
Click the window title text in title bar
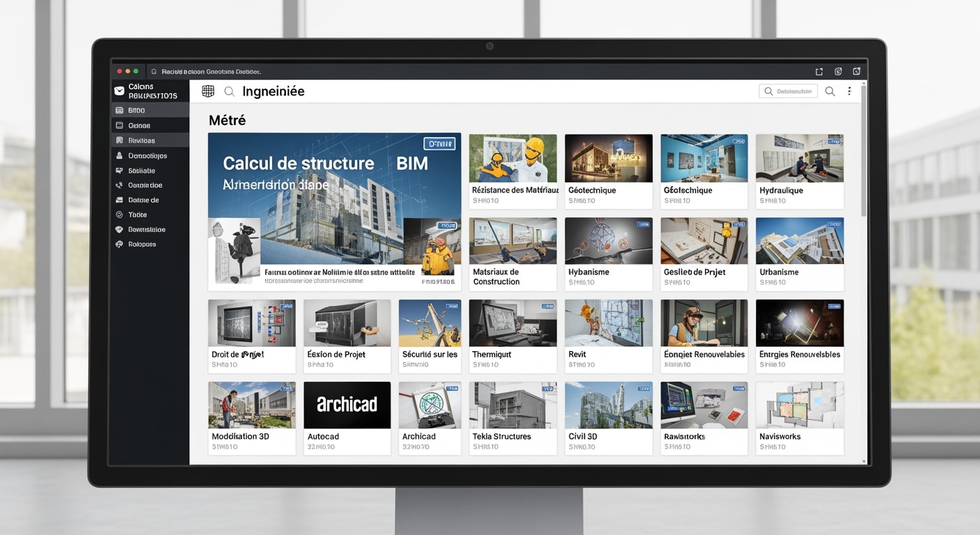211,71
